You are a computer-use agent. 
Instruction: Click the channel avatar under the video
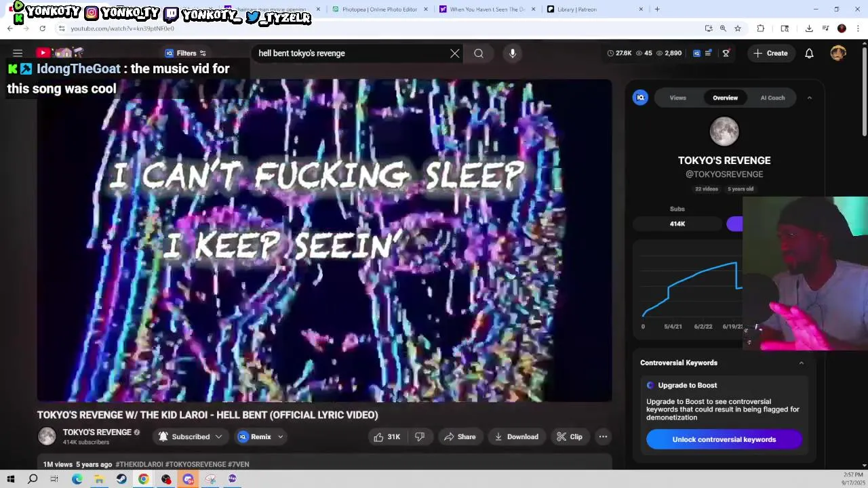click(47, 436)
